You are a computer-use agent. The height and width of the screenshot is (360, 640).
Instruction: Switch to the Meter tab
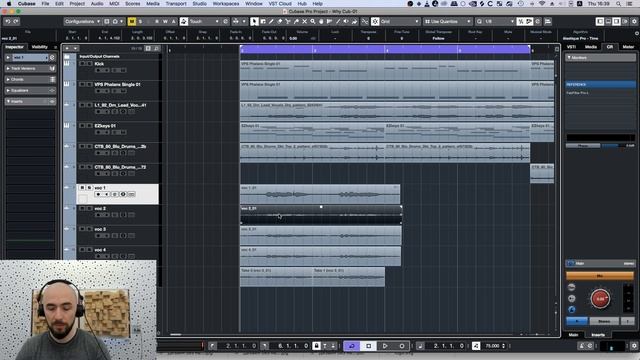coord(628,47)
